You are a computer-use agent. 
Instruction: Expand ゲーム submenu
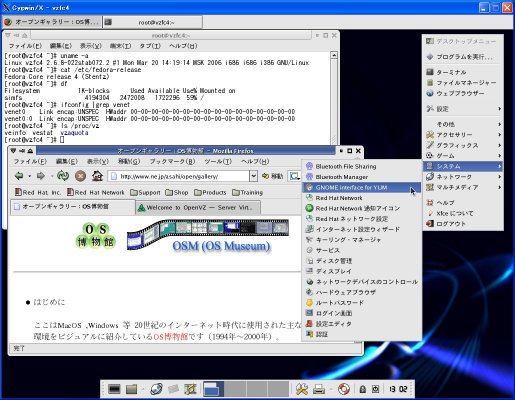point(463,156)
